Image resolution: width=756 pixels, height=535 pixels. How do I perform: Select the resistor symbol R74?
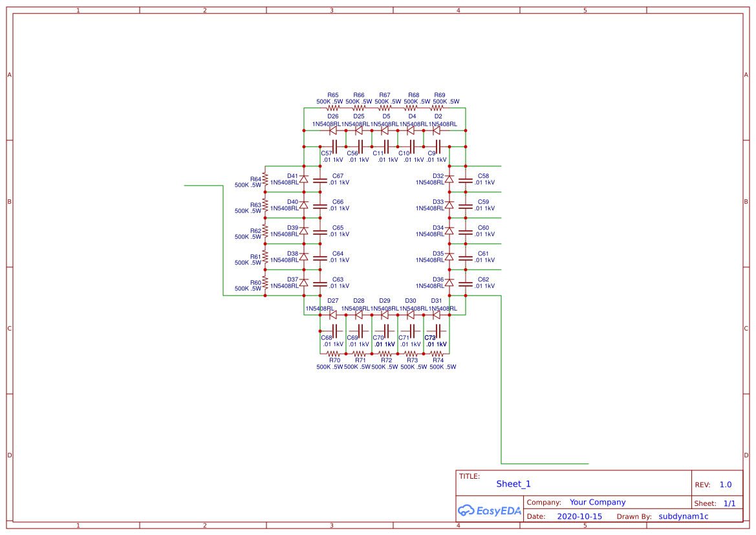pos(437,353)
